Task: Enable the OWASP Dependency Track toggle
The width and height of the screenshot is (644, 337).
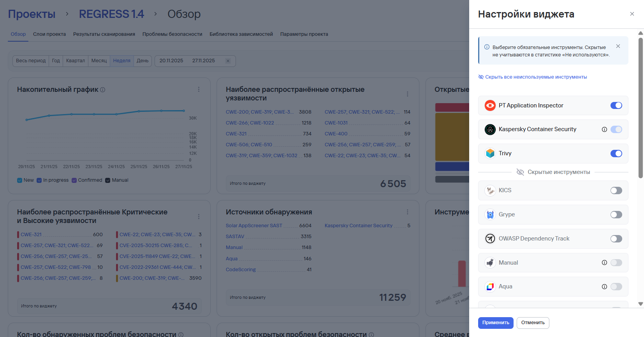Action: point(616,239)
